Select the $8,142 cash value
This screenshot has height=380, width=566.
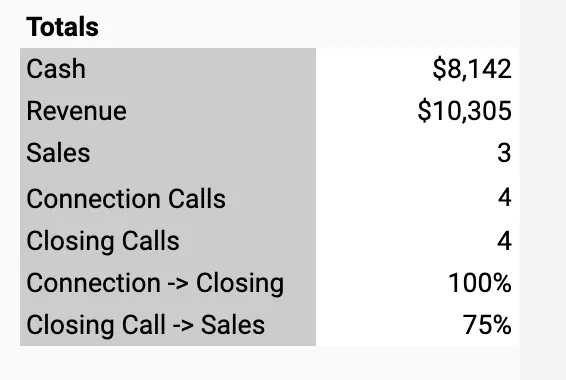471,69
